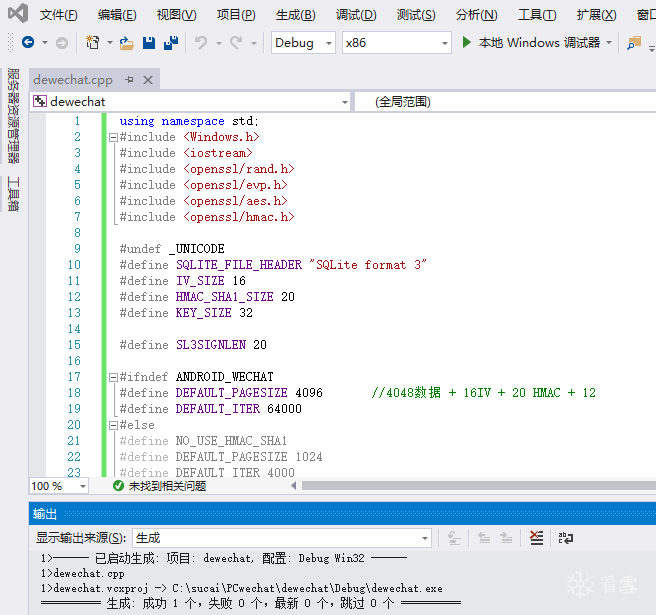This screenshot has width=656, height=615.
Task: Close the dewechat.cpp tab
Action: click(x=148, y=80)
